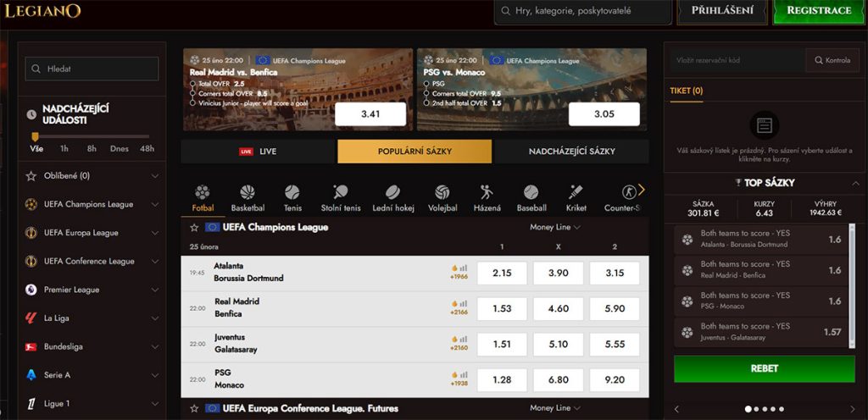Click the Vložit rezervační kód field
The width and height of the screenshot is (868, 420).
coord(737,60)
